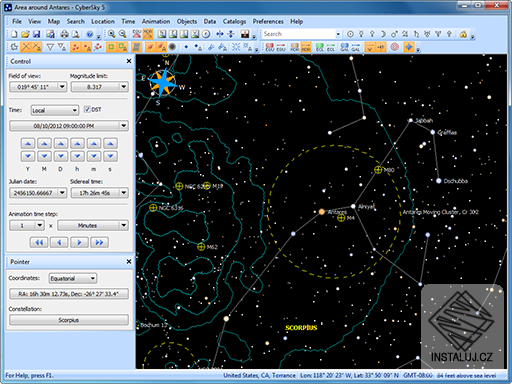Screen dimensions: 512x384
Task: Toggle deep sky objects green square
Action: tap(111, 47)
